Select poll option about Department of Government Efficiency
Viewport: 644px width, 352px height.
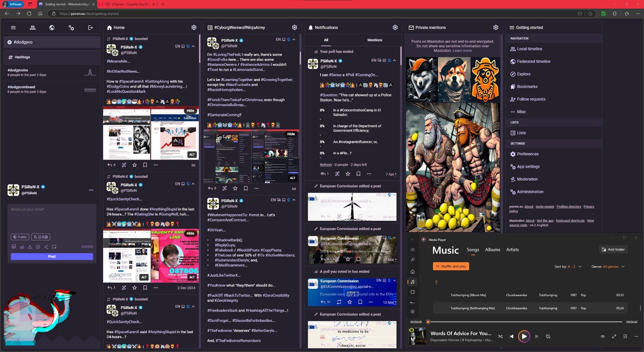[x=357, y=128]
